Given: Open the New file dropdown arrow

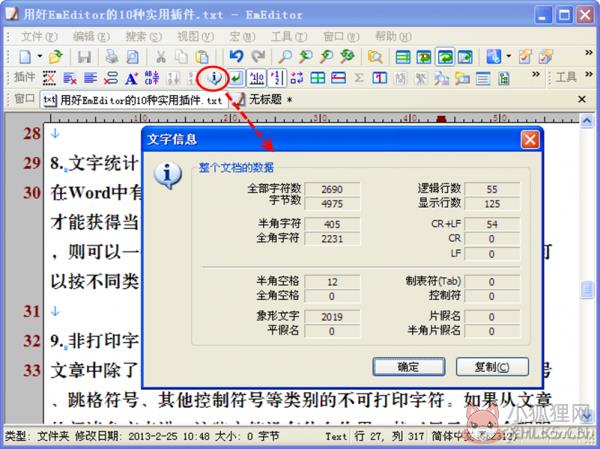Looking at the screenshot, I should [40, 56].
